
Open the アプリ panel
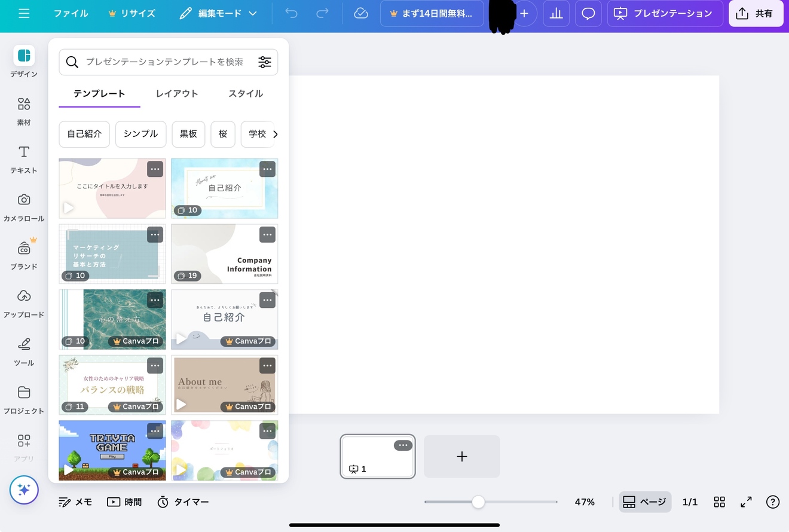[24, 448]
